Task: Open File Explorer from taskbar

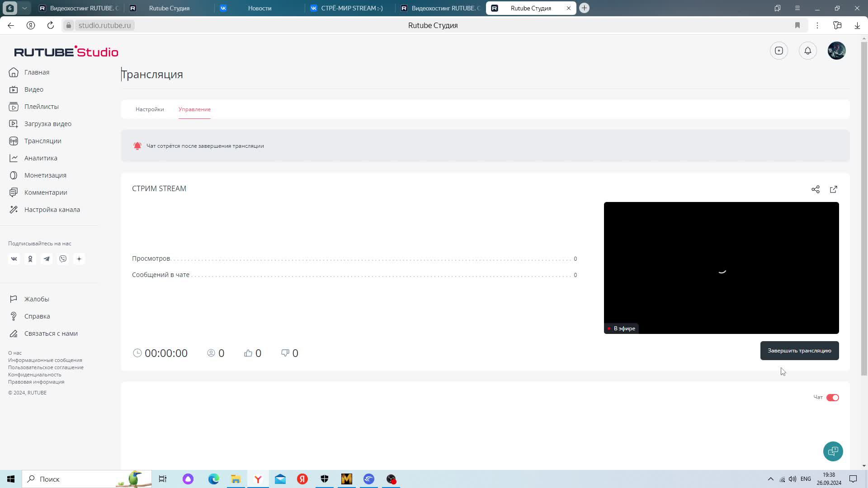Action: point(236,479)
